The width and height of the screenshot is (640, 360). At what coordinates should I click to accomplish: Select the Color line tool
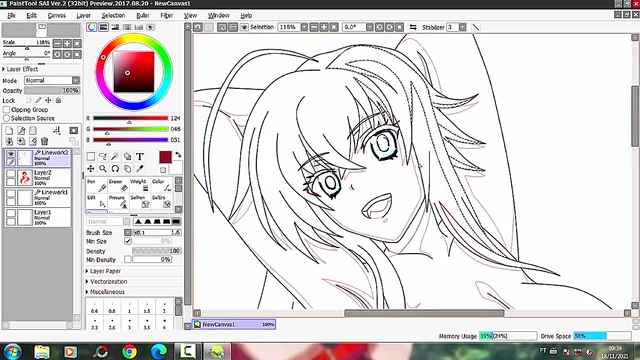[x=161, y=185]
